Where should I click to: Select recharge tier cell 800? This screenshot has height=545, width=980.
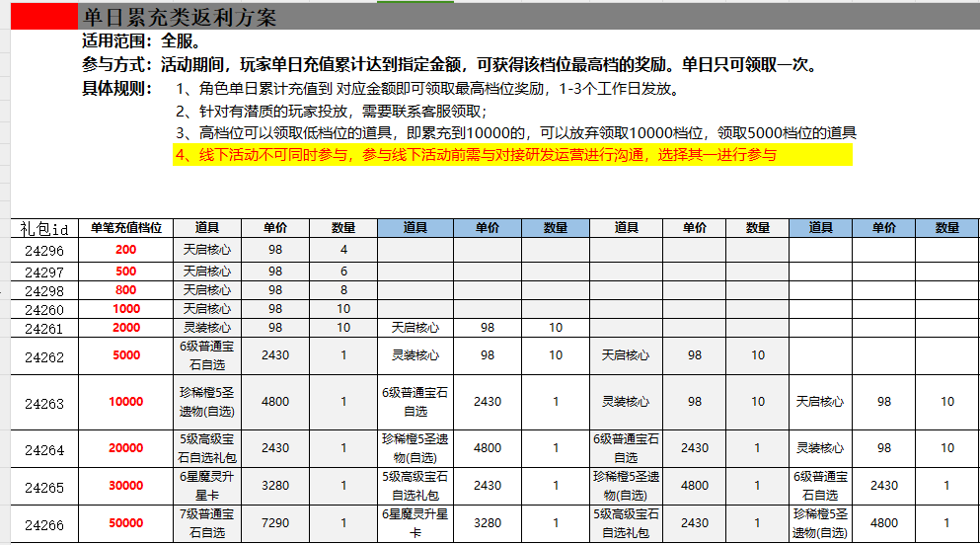125,290
